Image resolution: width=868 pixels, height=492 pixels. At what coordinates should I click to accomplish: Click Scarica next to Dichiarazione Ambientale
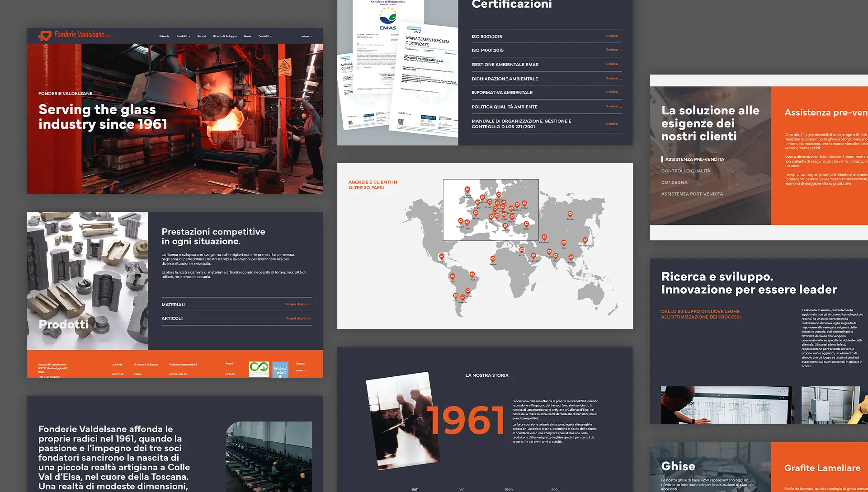click(x=614, y=78)
